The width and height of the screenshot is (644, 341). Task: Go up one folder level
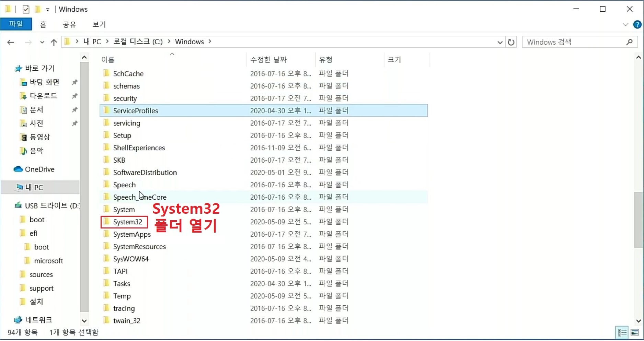(x=54, y=42)
